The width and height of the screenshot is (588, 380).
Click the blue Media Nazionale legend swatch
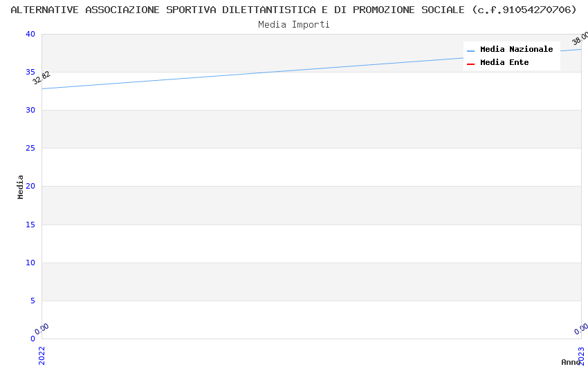click(470, 50)
